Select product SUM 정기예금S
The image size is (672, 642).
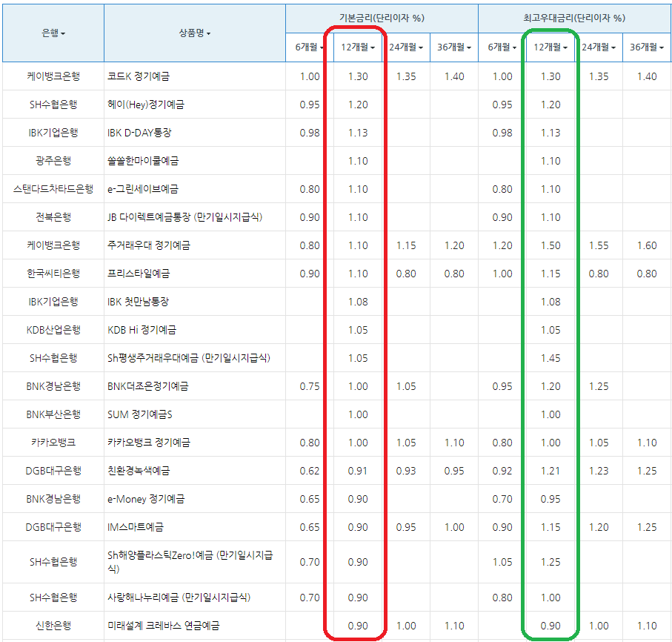coord(140,414)
